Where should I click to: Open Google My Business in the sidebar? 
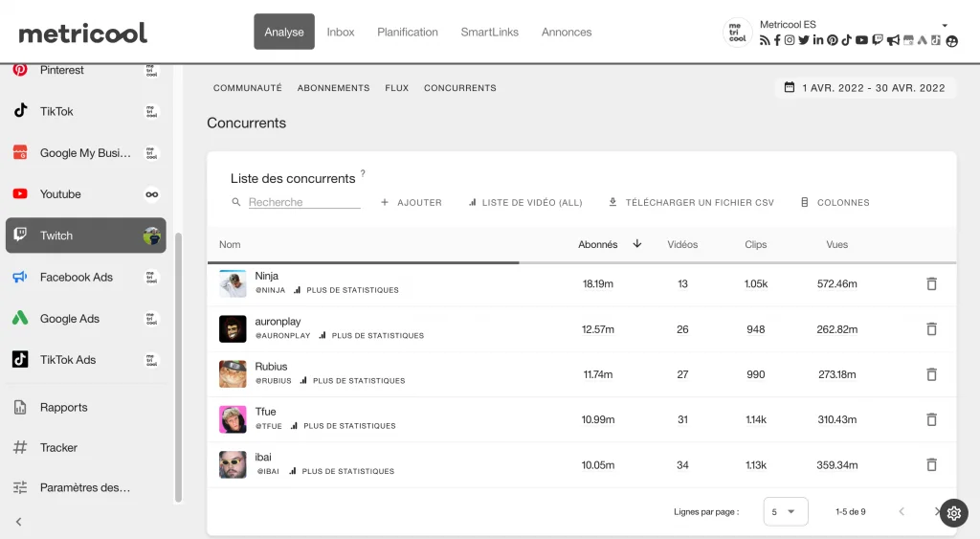coord(85,152)
